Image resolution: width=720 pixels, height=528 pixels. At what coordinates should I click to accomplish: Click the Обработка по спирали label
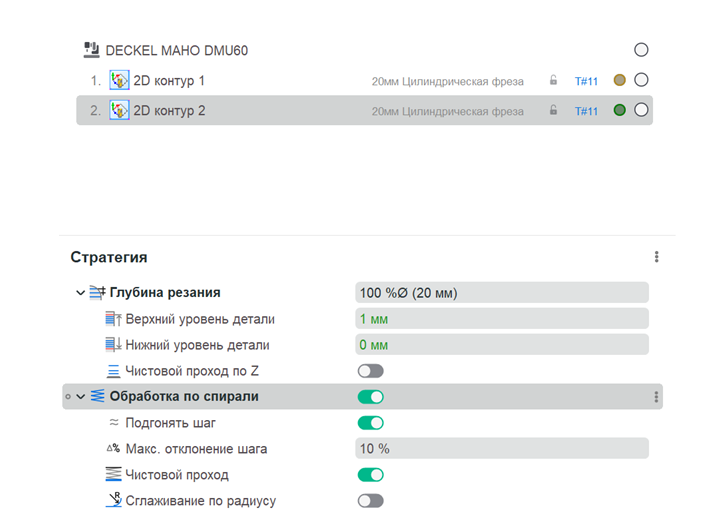coord(184,396)
